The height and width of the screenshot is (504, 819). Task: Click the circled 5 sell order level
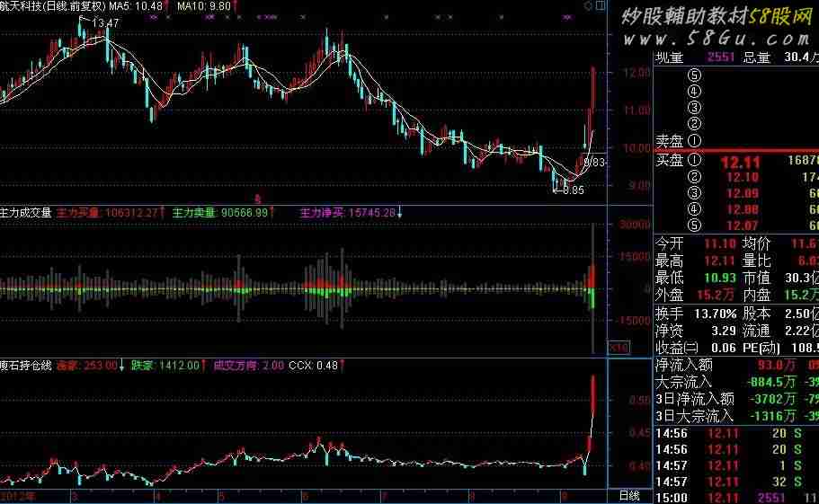(693, 75)
